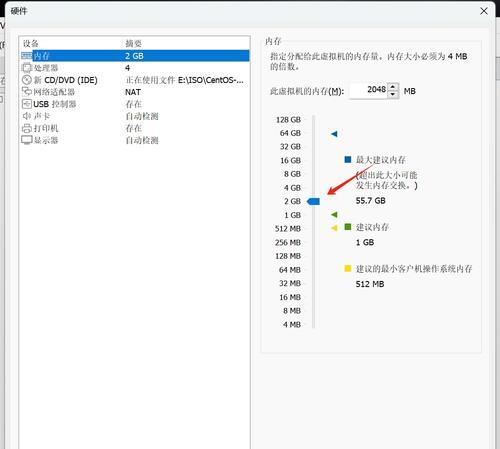Click the 处理器 processor icon
This screenshot has width=500, height=449.
tap(27, 68)
